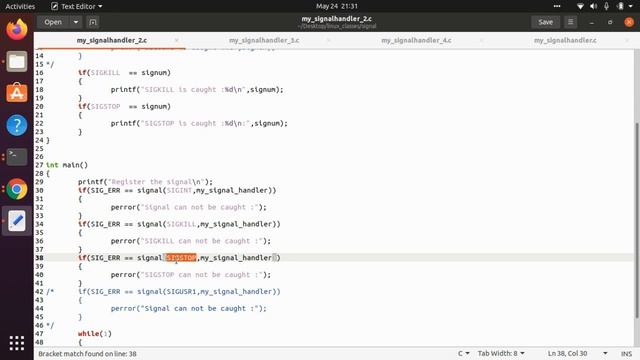The image size is (640, 360).
Task: Open the clock calendar May 24 21:31
Action: 337,6
